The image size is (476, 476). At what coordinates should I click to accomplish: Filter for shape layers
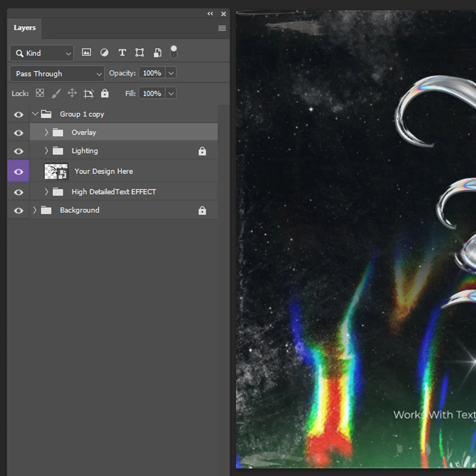coord(140,53)
